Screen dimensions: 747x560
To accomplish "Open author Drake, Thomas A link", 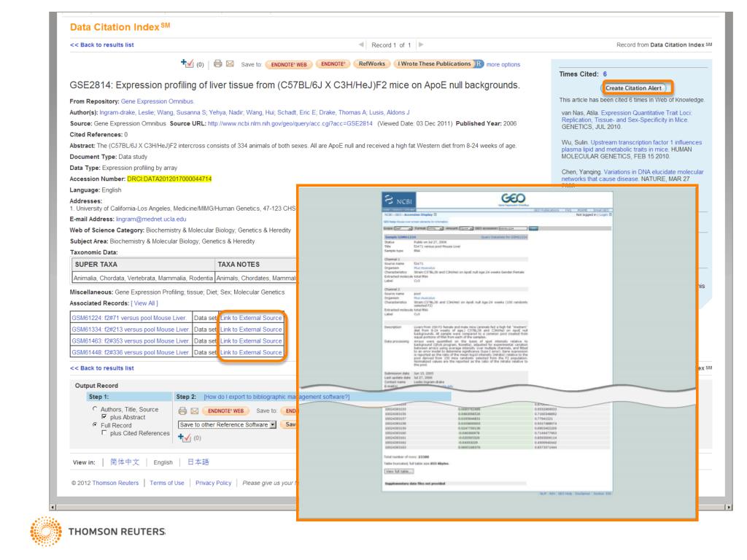I will [342, 112].
